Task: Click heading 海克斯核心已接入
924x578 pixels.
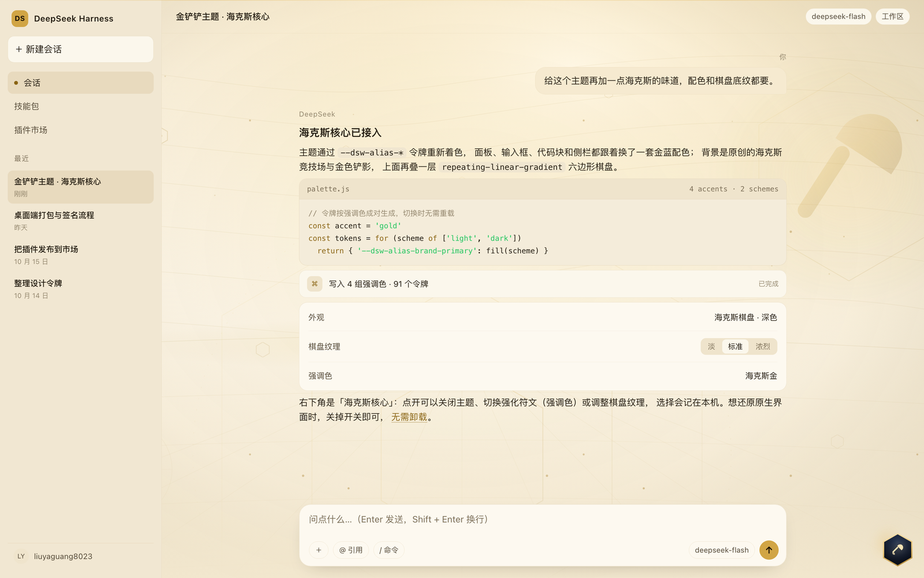Action: (x=340, y=133)
